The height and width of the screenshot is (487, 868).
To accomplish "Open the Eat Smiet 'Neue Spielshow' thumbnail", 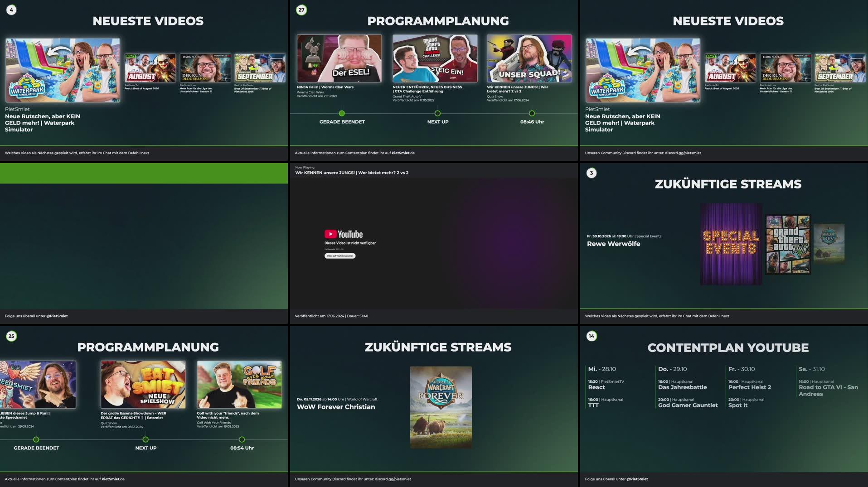I will point(143,385).
